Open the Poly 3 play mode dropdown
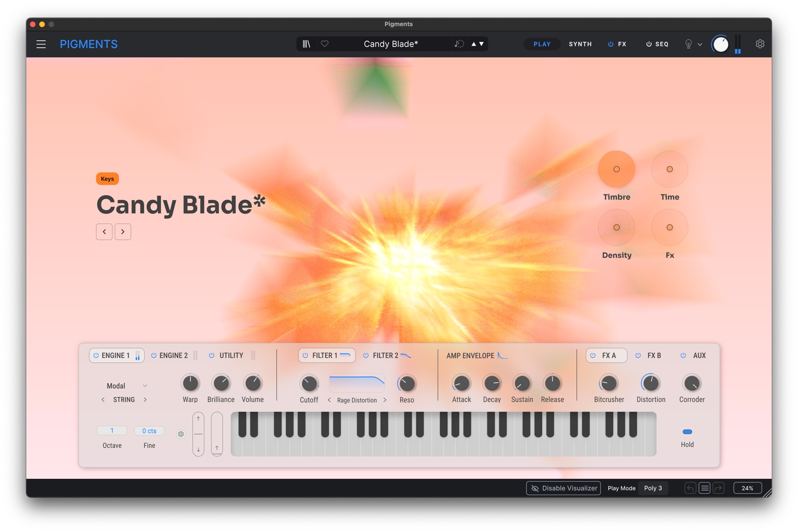The height and width of the screenshot is (532, 798). [653, 488]
